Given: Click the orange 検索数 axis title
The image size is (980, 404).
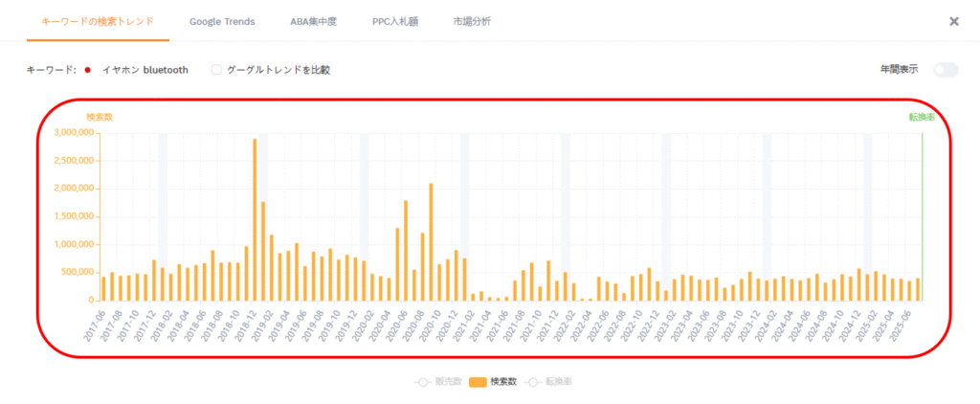Looking at the screenshot, I should click(100, 117).
